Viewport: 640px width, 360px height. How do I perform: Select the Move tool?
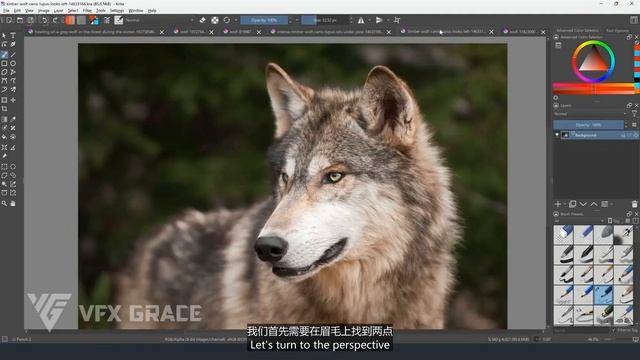(x=13, y=100)
